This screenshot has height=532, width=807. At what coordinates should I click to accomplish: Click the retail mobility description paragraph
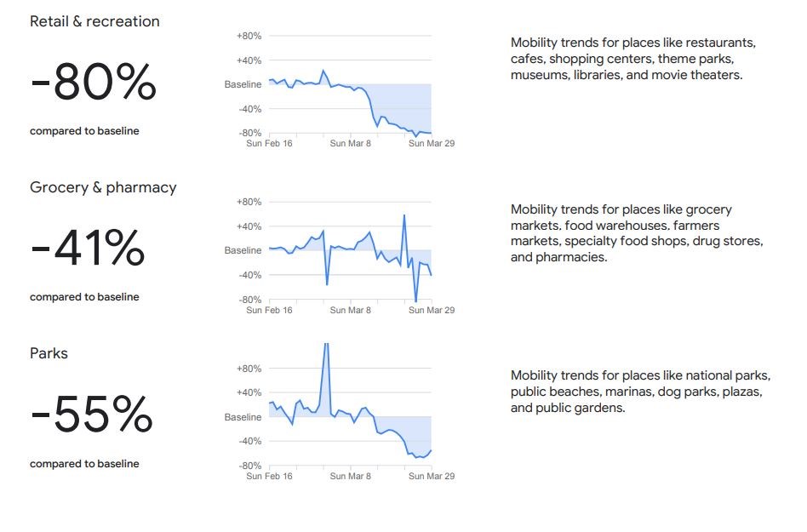(634, 58)
